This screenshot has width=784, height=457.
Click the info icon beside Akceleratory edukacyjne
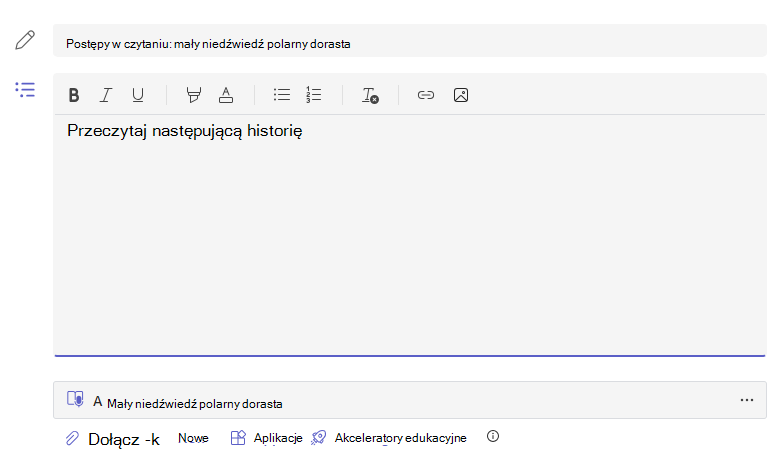(x=492, y=436)
